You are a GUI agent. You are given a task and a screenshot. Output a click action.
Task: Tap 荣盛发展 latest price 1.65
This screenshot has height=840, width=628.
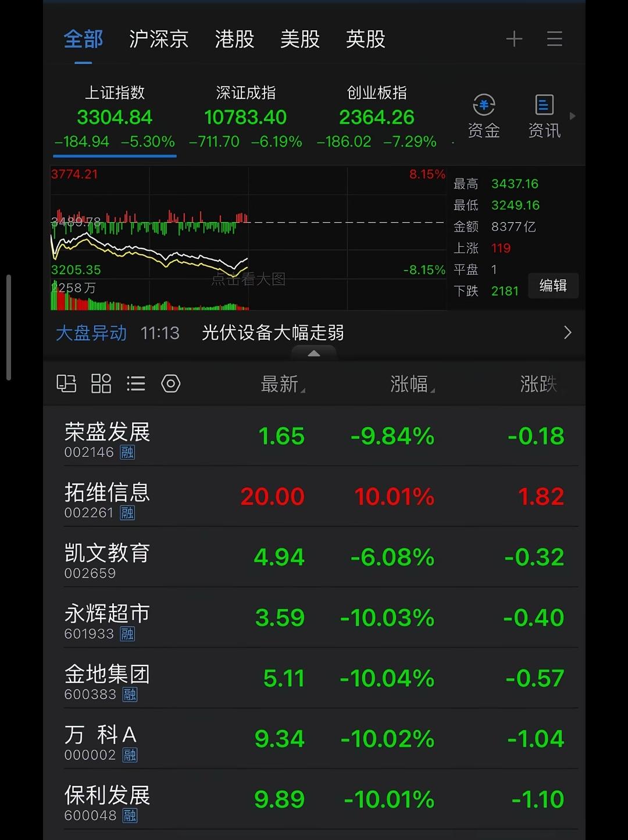[x=281, y=436]
